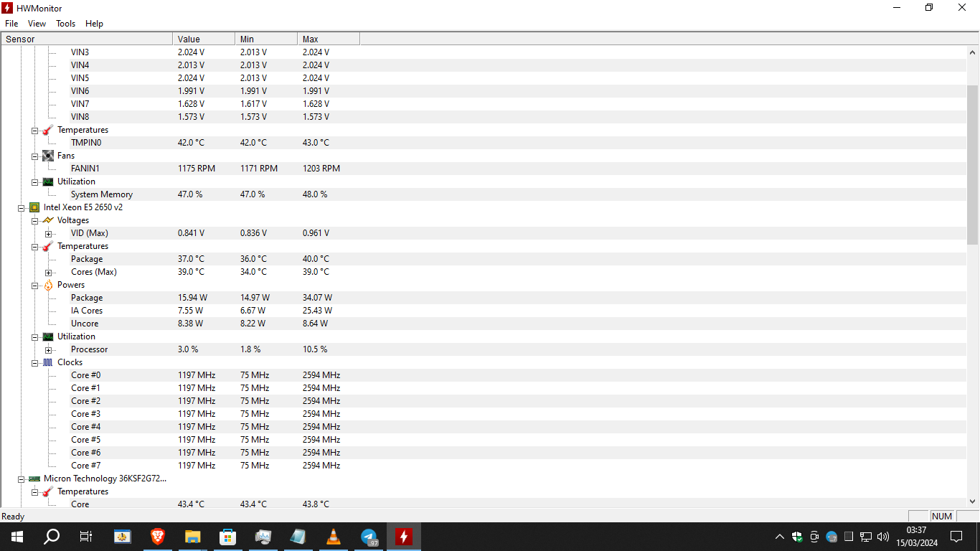Screen dimensions: 980x551
Task: Click the Sensor column header
Action: 87,39
